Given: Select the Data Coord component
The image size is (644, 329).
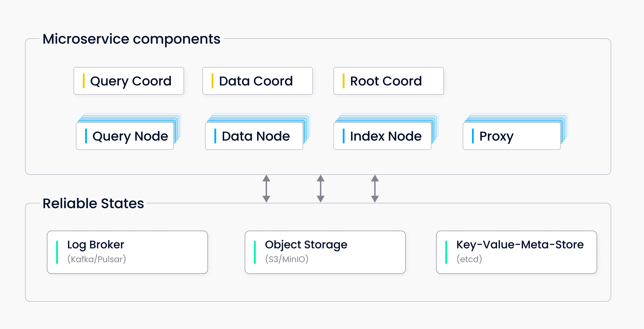Looking at the screenshot, I should coord(257,81).
